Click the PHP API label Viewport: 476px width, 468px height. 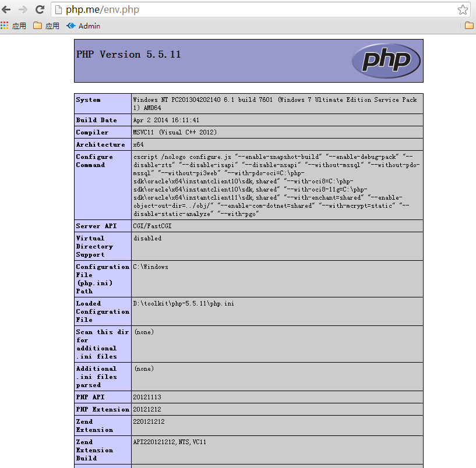click(x=90, y=397)
